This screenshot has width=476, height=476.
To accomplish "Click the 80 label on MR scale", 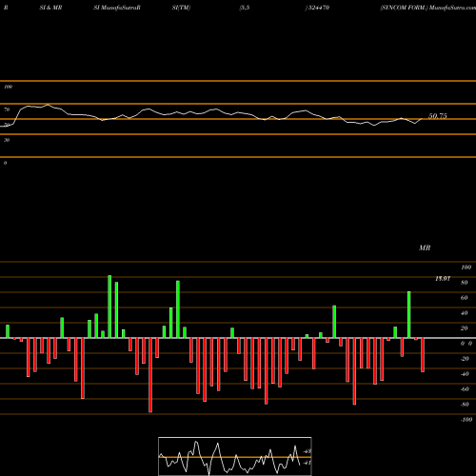I will 465,283.
